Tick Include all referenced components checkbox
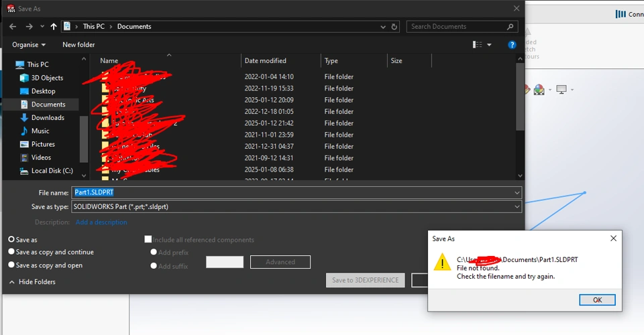 coord(148,239)
